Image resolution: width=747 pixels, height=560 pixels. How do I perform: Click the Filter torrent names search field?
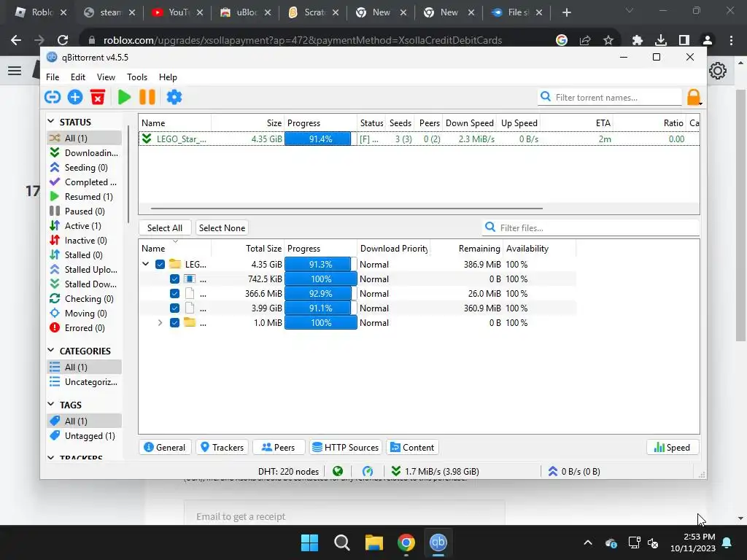(x=611, y=97)
